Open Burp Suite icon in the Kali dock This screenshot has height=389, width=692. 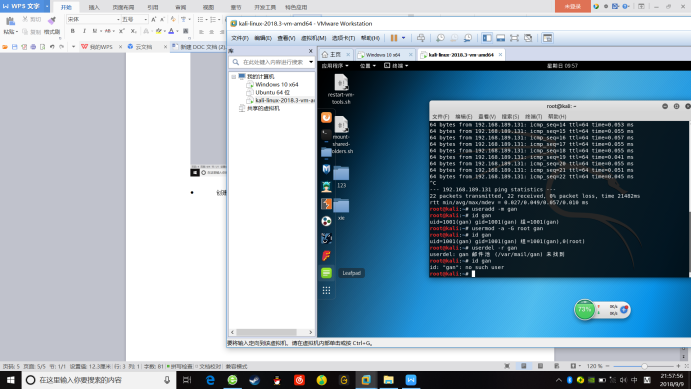click(x=326, y=204)
